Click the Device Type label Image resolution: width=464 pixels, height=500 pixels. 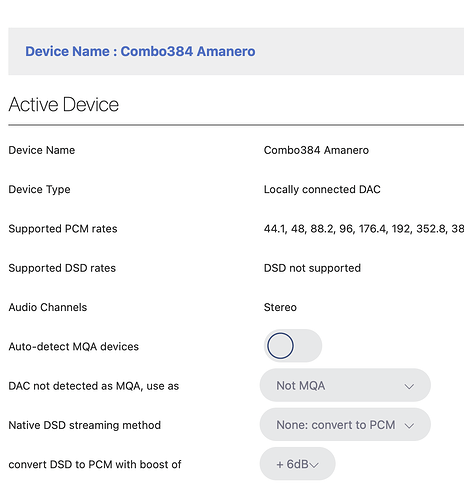point(39,189)
